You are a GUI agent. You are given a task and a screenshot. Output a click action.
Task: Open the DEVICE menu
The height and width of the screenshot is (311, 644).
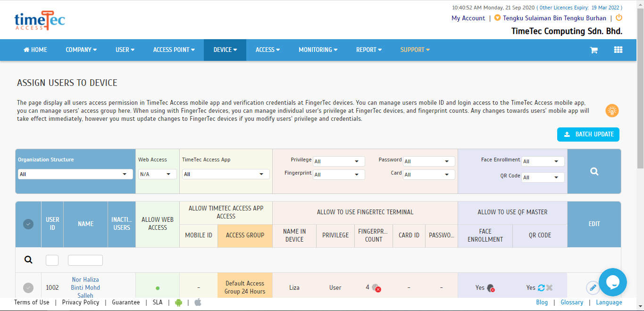(225, 50)
